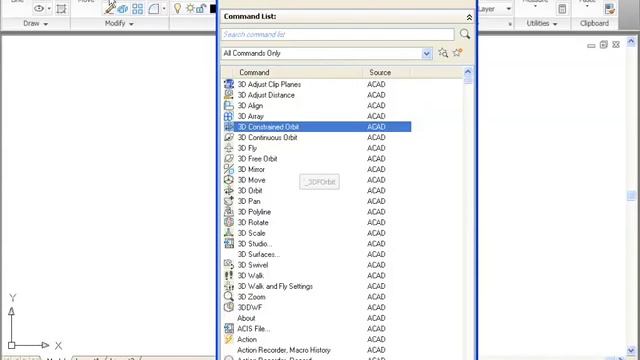
Task: Click the 3D Align command icon
Action: (x=229, y=105)
